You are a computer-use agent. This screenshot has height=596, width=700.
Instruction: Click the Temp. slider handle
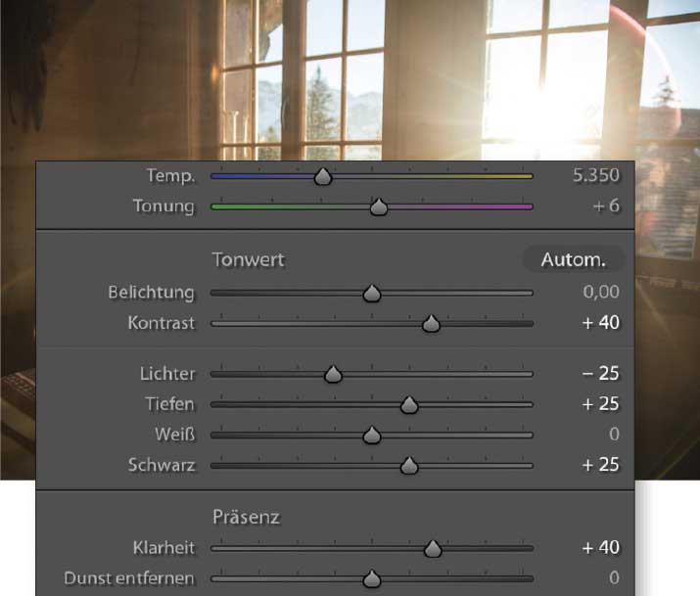coord(323,177)
